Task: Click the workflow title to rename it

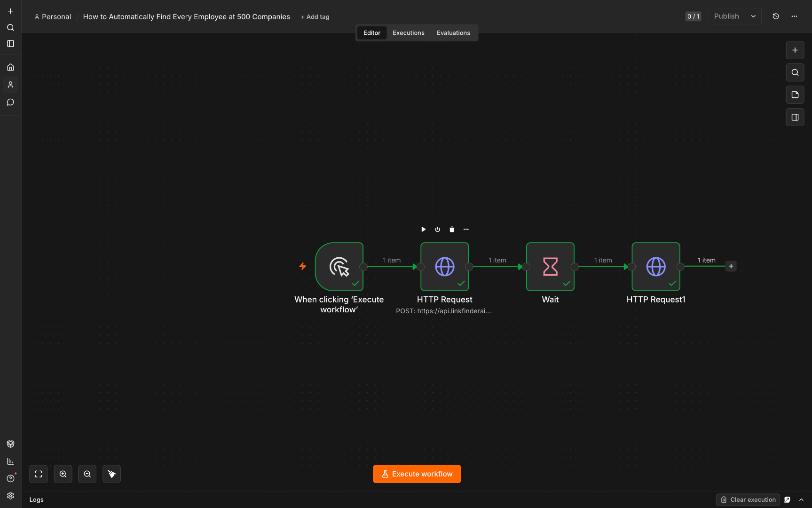Action: (x=186, y=17)
